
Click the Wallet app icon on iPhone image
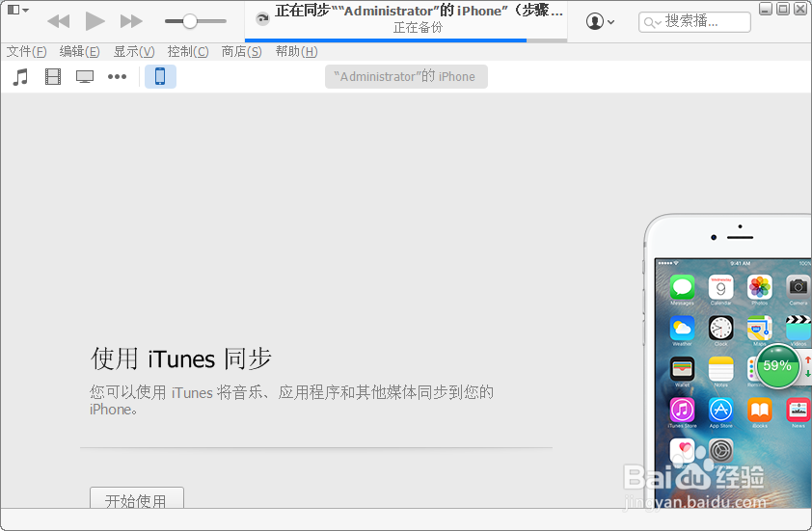point(682,369)
